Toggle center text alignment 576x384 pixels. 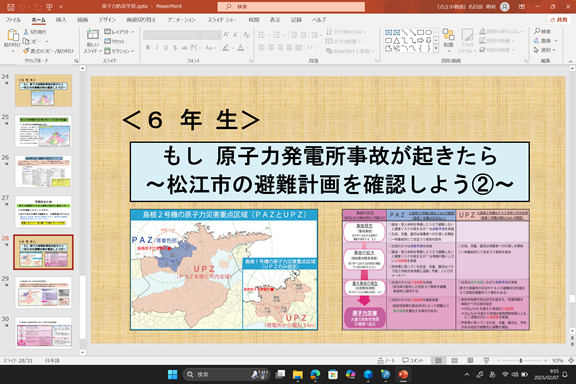click(x=271, y=48)
